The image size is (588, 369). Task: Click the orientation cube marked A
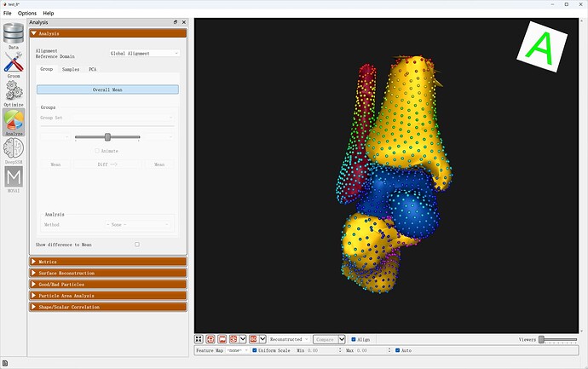click(542, 47)
